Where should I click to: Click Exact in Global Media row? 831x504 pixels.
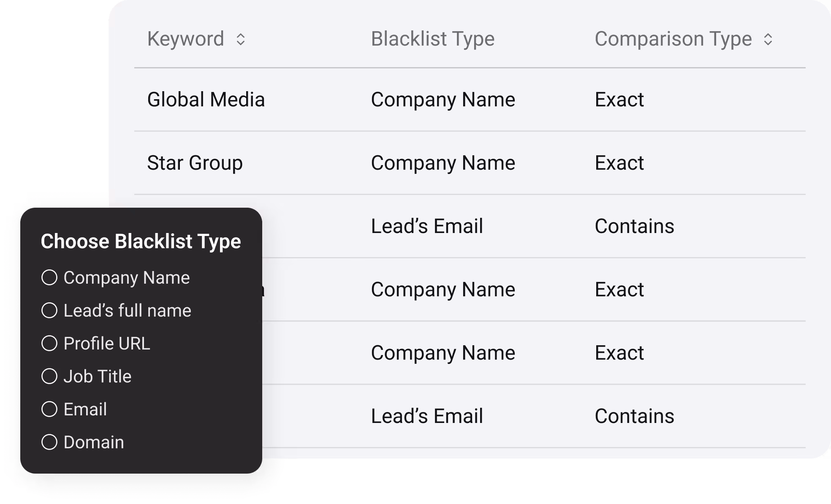619,100
